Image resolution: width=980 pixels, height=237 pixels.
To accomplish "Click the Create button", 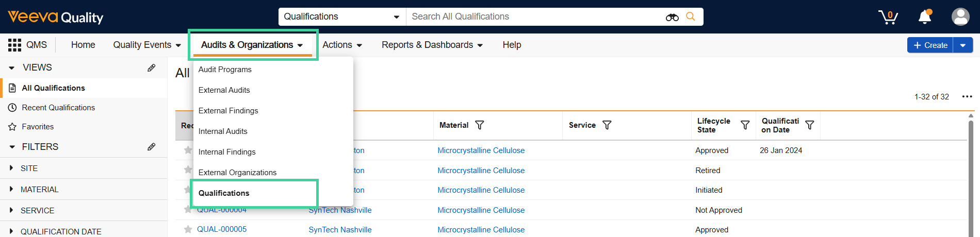I will (x=930, y=45).
